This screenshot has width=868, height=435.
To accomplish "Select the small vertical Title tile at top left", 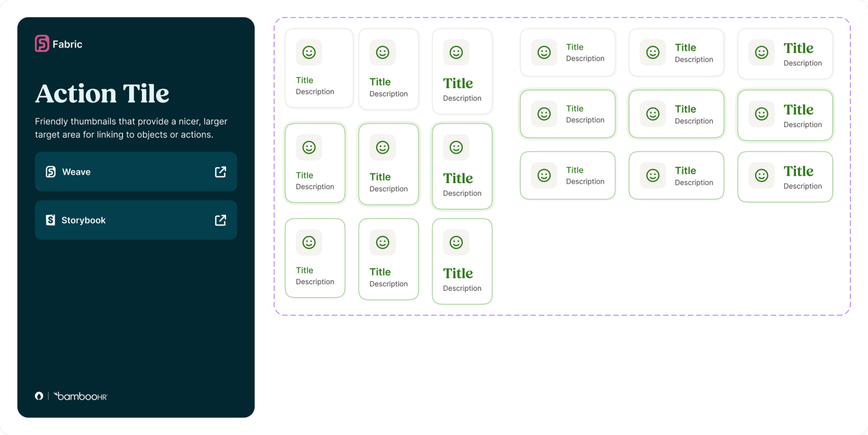I will click(319, 68).
